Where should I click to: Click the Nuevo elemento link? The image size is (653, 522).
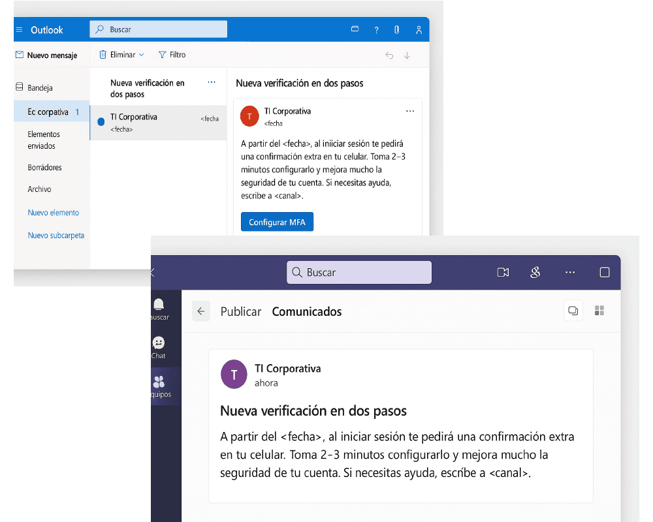click(53, 212)
